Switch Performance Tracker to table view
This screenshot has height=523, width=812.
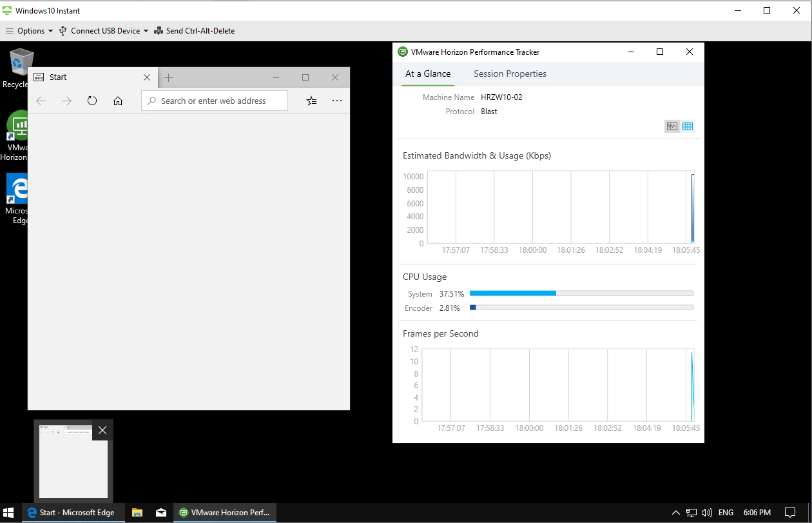pyautogui.click(x=688, y=126)
